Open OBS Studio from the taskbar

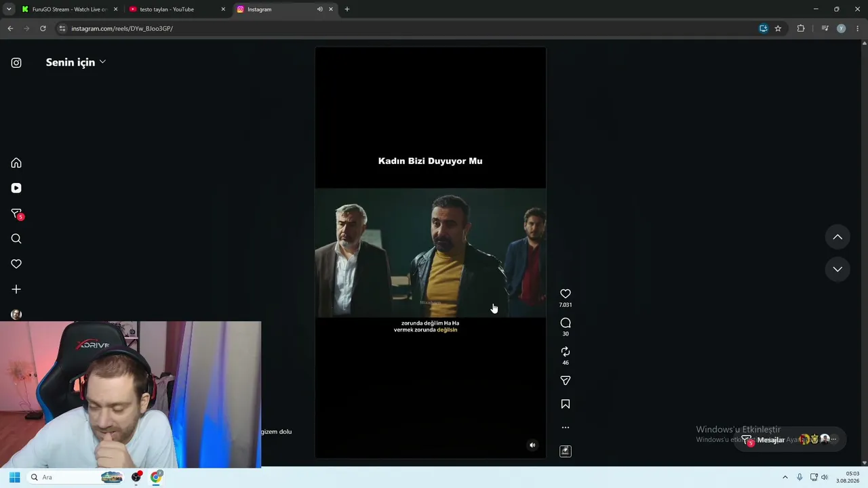point(136,477)
